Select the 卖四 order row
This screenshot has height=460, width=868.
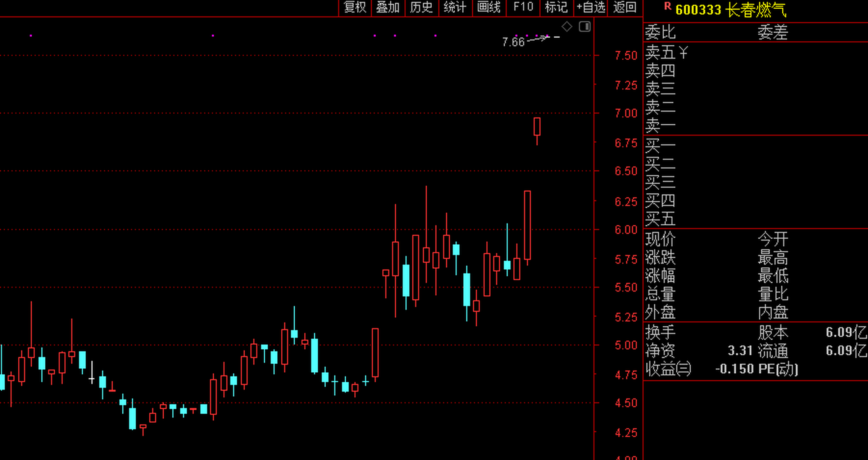(x=755, y=71)
